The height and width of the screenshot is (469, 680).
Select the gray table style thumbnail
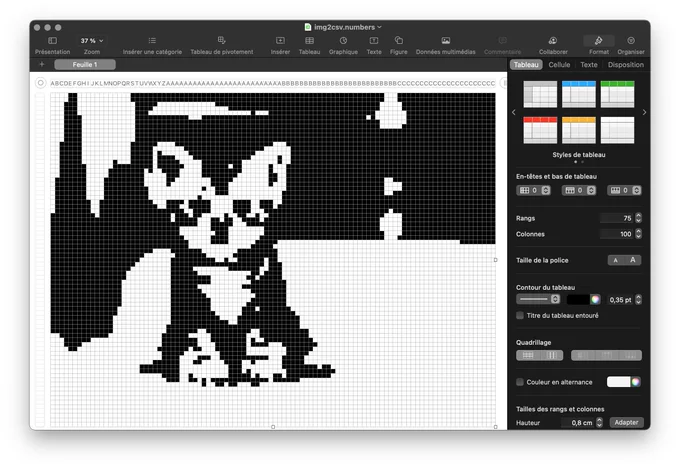click(540, 94)
